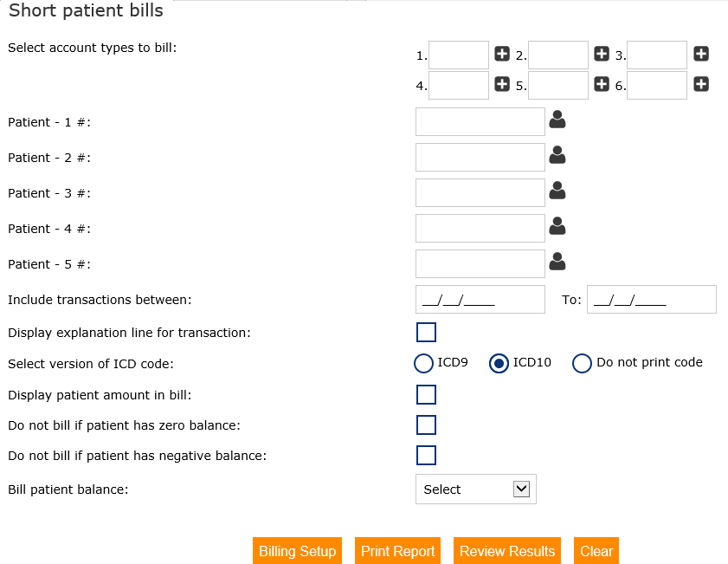This screenshot has height=564, width=728.
Task: Click the plus icon beside account type 3
Action: (701, 54)
